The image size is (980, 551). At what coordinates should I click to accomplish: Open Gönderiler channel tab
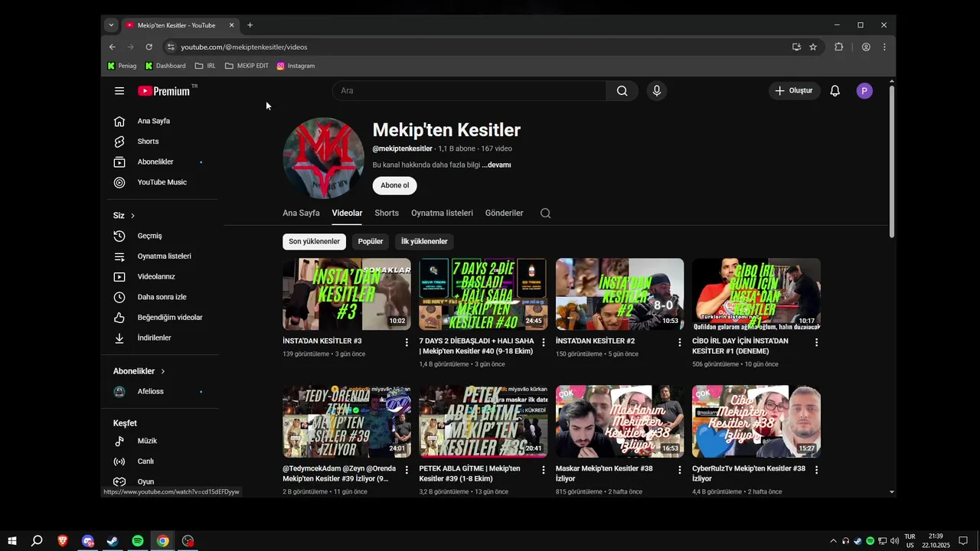coord(504,214)
